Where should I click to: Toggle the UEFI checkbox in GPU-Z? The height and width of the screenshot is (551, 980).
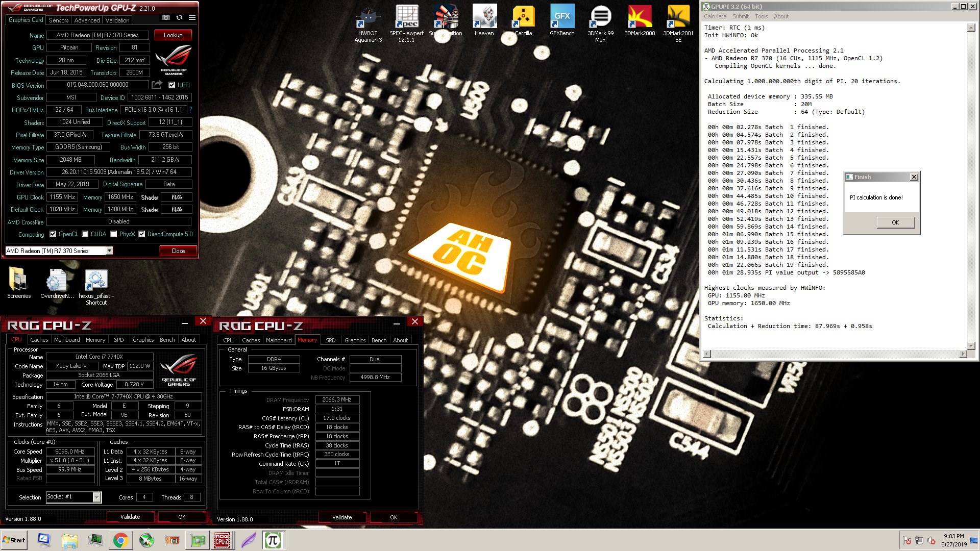coord(172,85)
